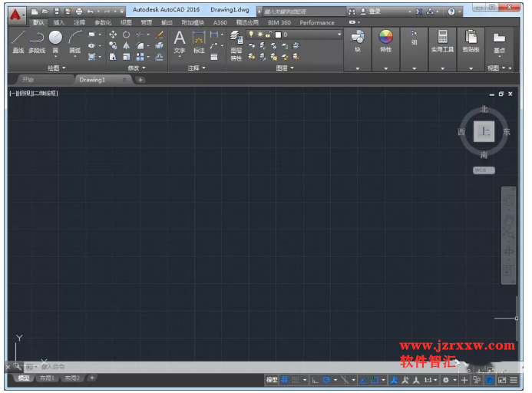Click the Trim tool icon
Screen dimensions: 532x393
click(x=140, y=35)
